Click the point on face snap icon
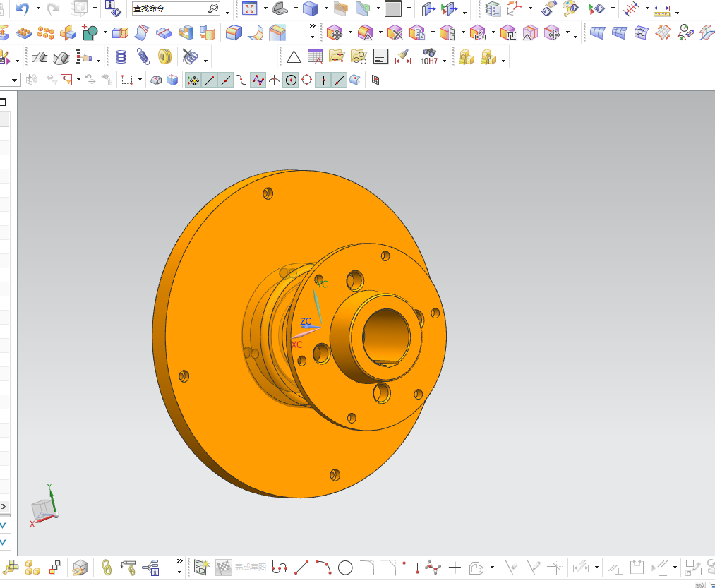 coord(355,80)
